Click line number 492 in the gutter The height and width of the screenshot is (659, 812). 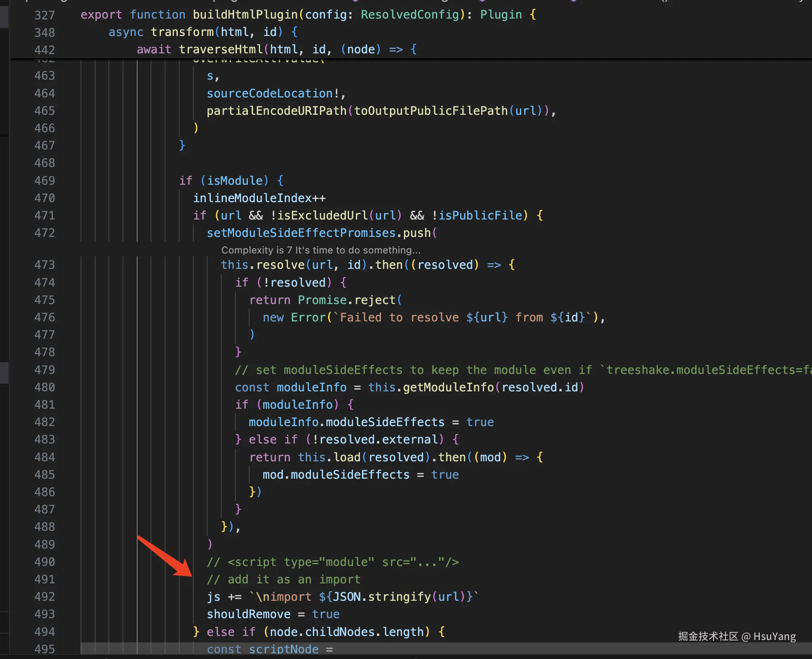point(44,597)
